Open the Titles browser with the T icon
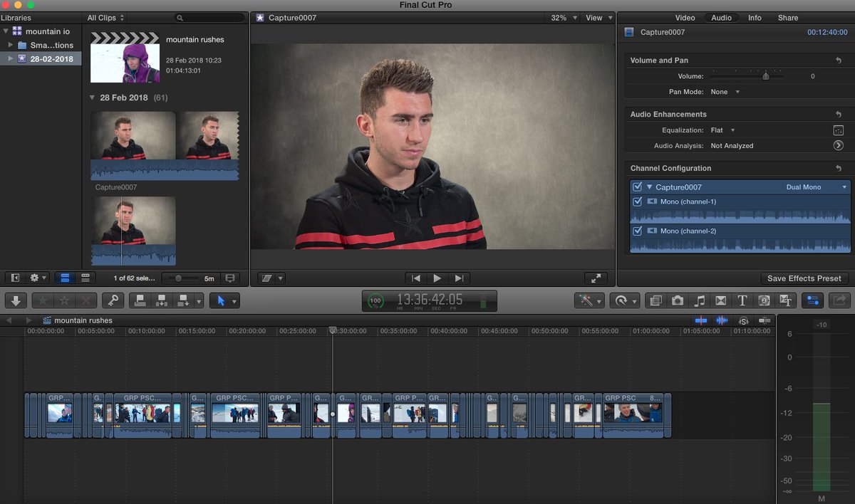The width and height of the screenshot is (855, 504). click(x=742, y=300)
